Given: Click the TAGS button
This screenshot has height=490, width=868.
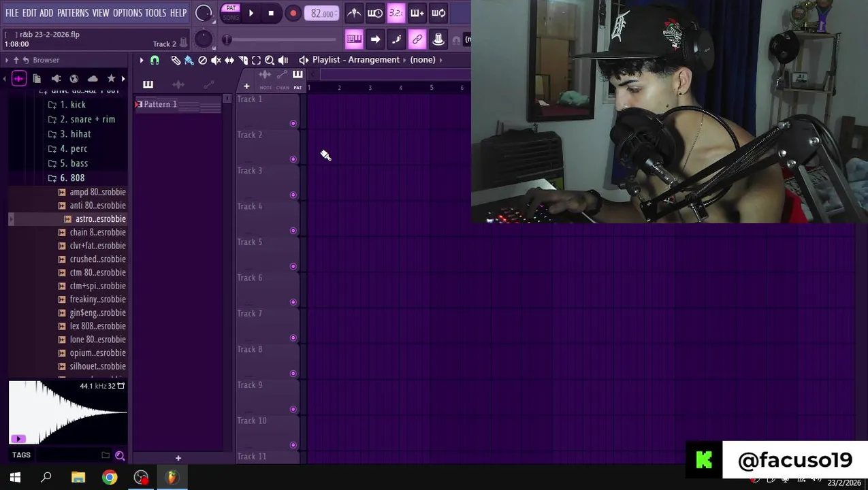Looking at the screenshot, I should (x=21, y=455).
